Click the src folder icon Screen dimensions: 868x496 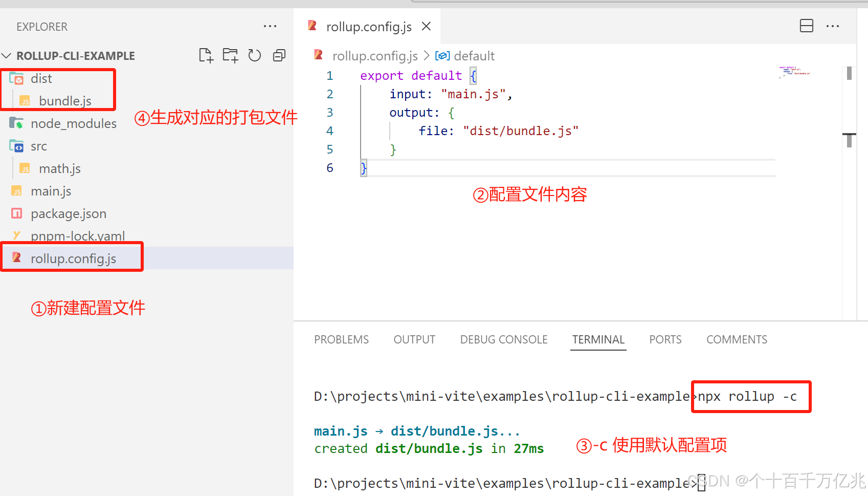[16, 146]
